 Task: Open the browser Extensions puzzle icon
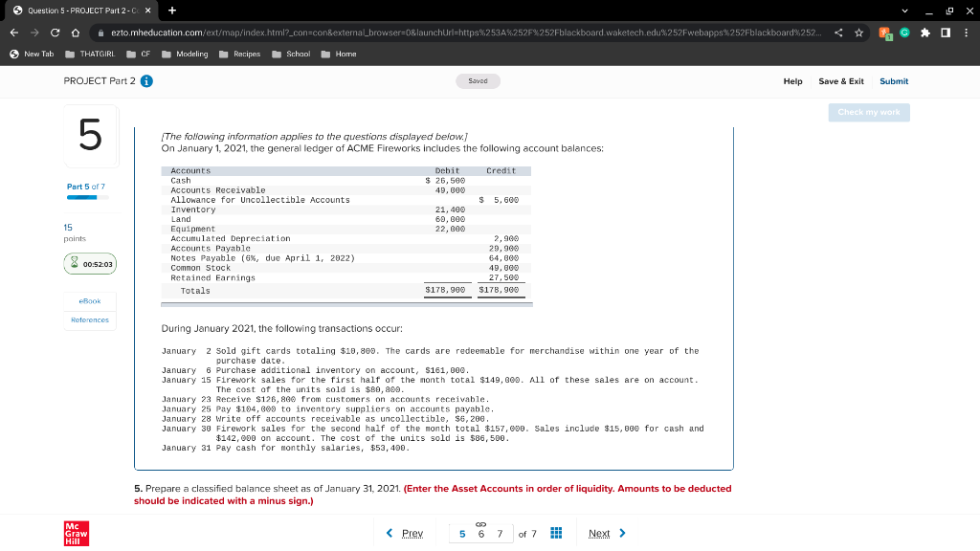pos(924,32)
